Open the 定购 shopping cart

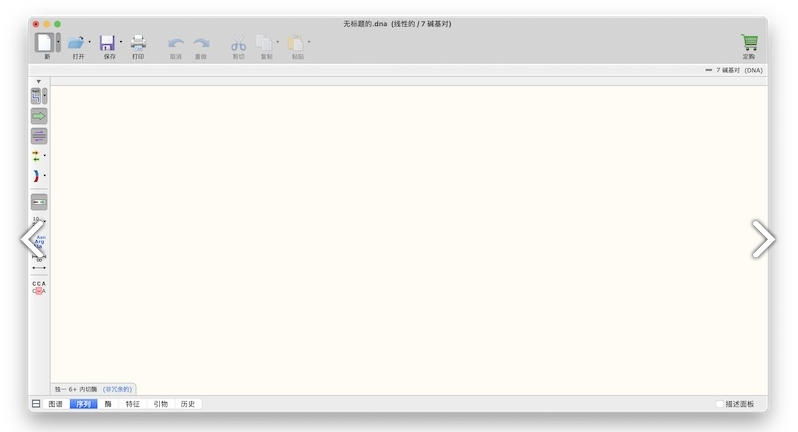click(x=749, y=42)
